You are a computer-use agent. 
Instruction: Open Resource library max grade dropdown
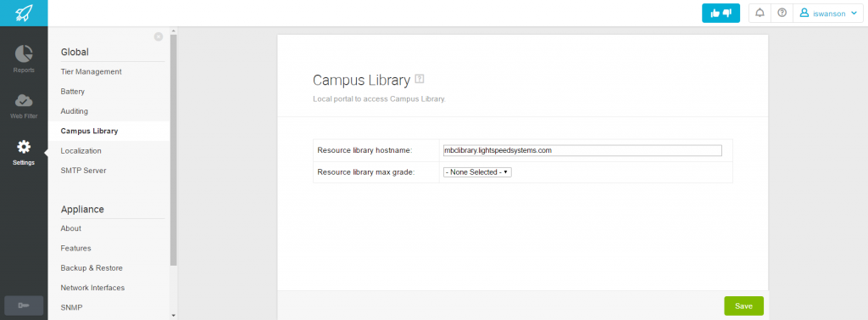(x=477, y=172)
